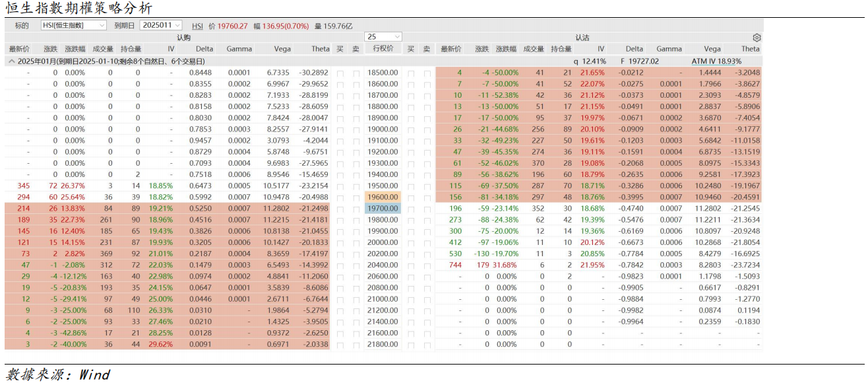This screenshot has width=868, height=385.
Task: Tick put-side 卖 checkbox for strike 18800.00
Action: [427, 106]
